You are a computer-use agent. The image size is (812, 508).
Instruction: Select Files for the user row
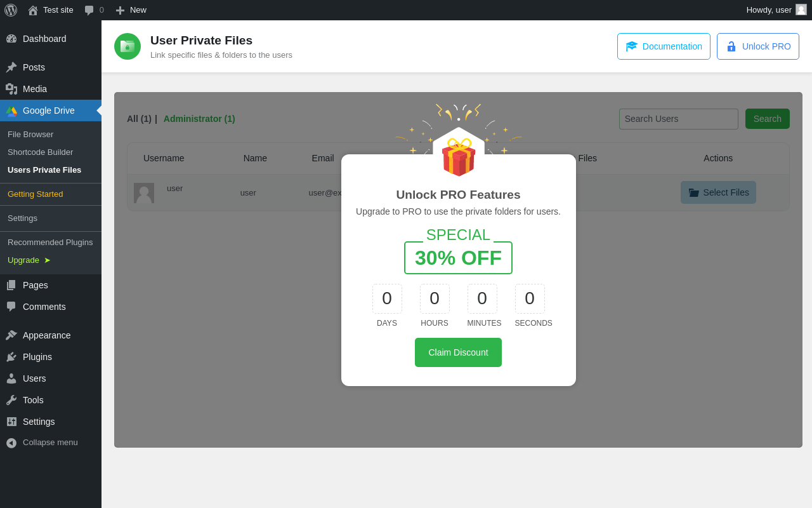pyautogui.click(x=718, y=192)
